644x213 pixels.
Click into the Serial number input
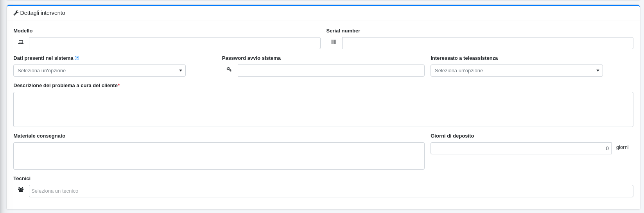click(x=487, y=43)
